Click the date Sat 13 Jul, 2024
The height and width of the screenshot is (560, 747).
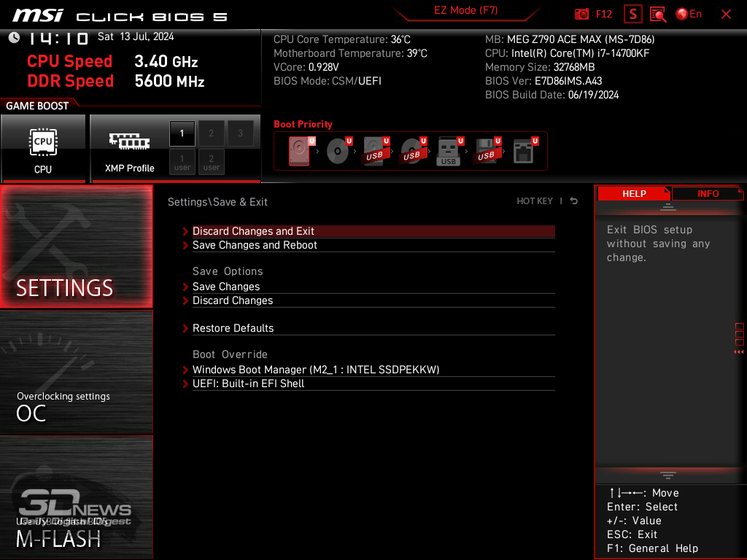point(136,36)
